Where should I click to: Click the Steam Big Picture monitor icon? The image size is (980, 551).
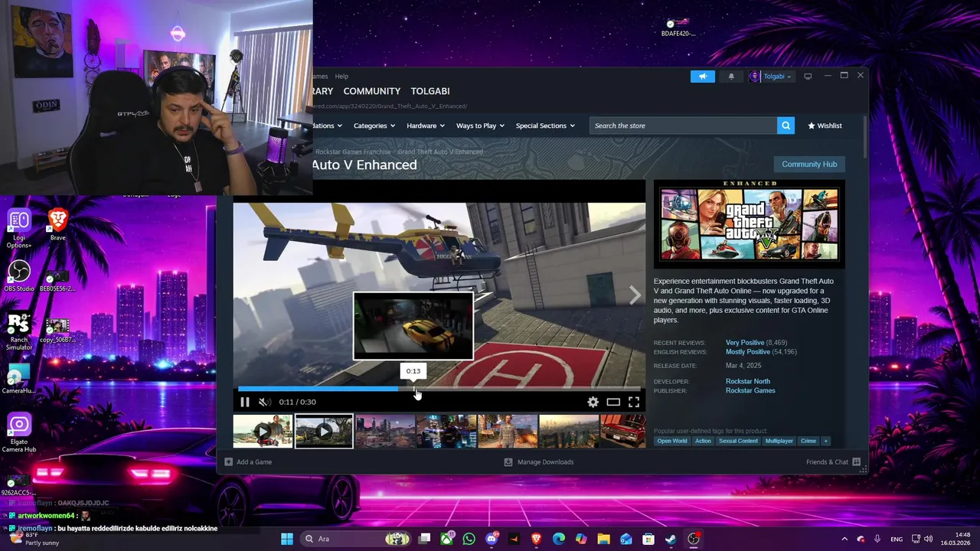pyautogui.click(x=808, y=77)
